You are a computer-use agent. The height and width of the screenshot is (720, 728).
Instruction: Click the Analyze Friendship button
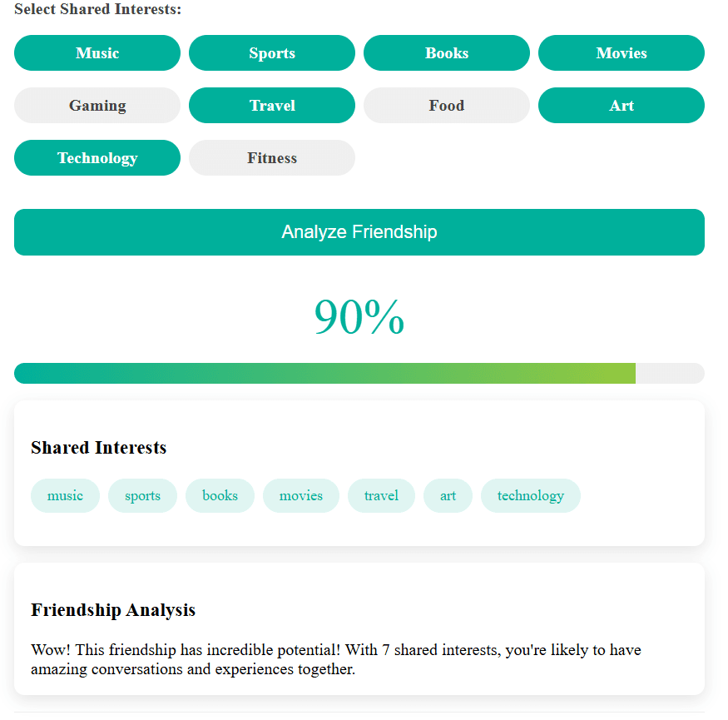pyautogui.click(x=359, y=232)
